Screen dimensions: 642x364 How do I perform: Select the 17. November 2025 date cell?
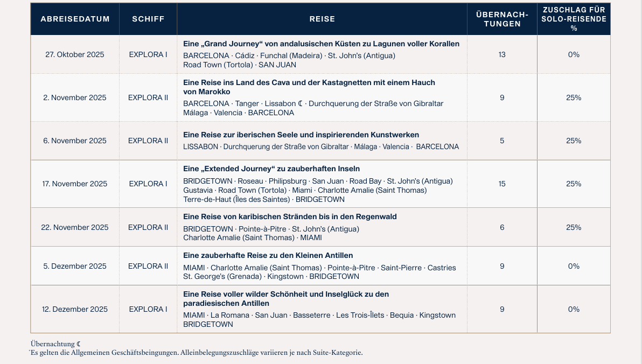click(75, 184)
